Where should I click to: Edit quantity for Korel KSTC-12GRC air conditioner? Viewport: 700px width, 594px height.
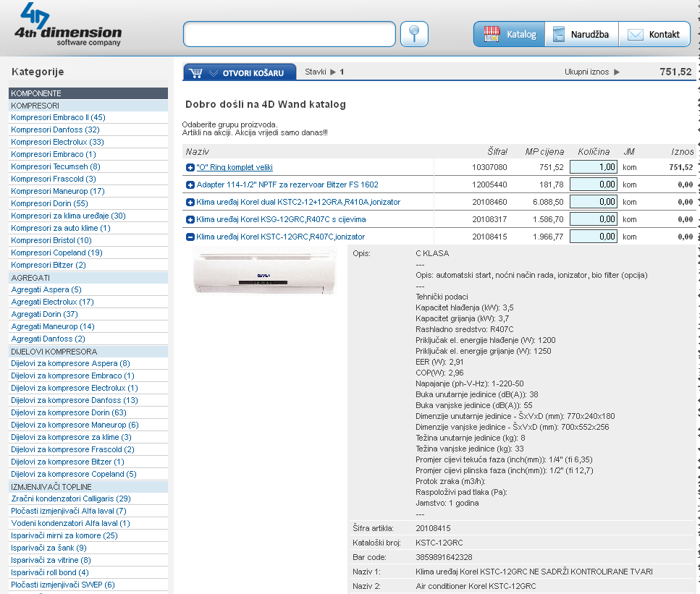(593, 237)
